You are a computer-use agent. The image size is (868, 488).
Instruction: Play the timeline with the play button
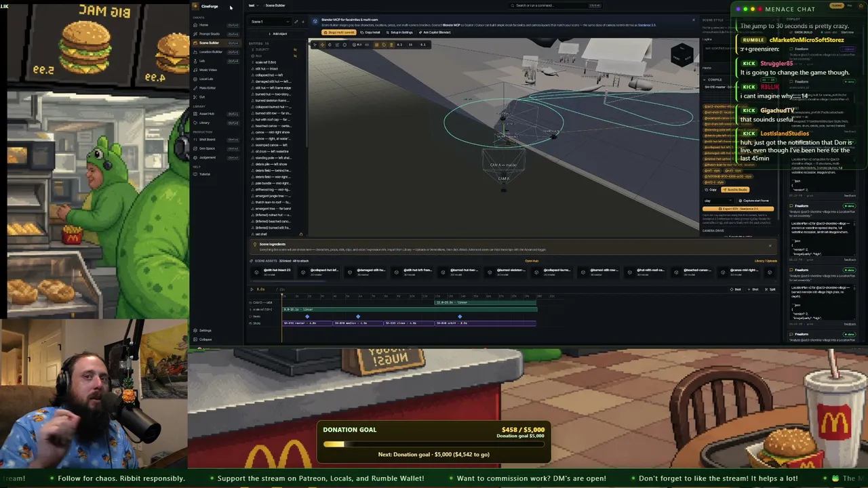(252, 289)
